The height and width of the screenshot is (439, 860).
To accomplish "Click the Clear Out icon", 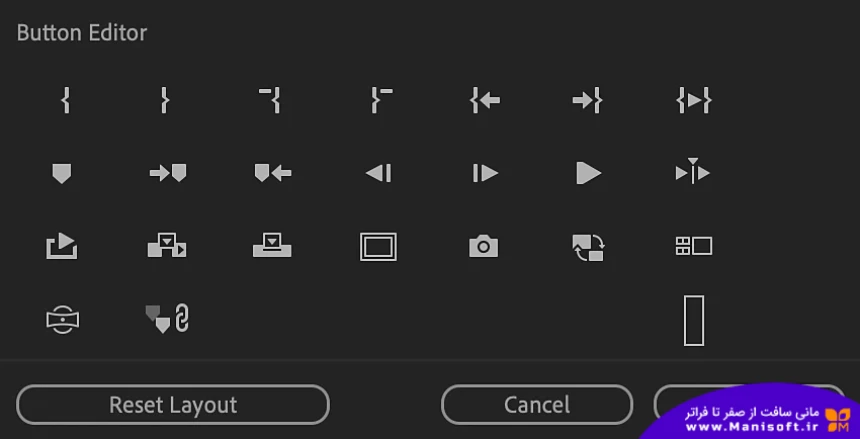I will 382,100.
